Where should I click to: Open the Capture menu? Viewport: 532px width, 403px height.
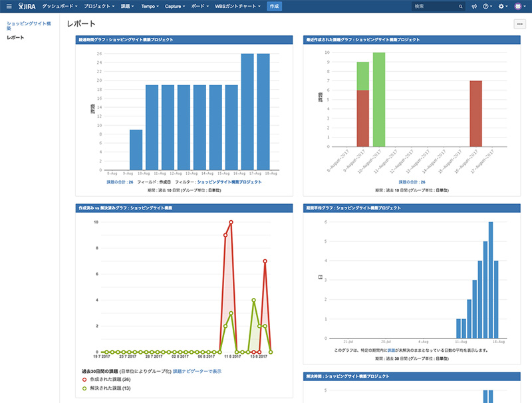click(x=175, y=6)
